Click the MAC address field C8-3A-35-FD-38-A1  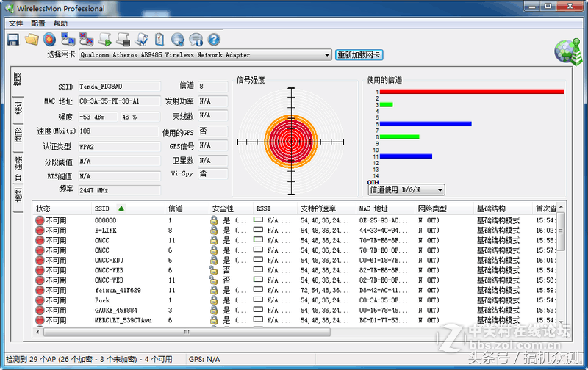[x=119, y=101]
